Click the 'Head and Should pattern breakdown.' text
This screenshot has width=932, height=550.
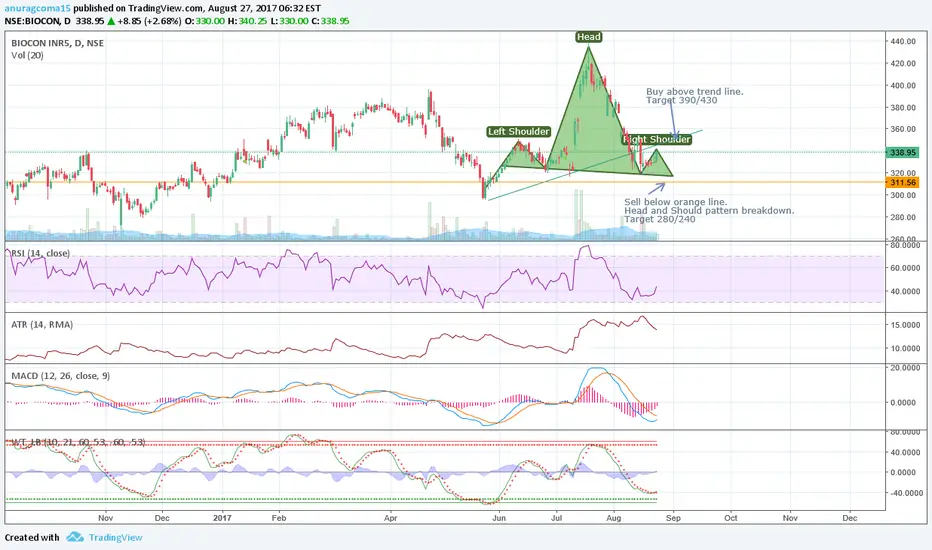(709, 210)
